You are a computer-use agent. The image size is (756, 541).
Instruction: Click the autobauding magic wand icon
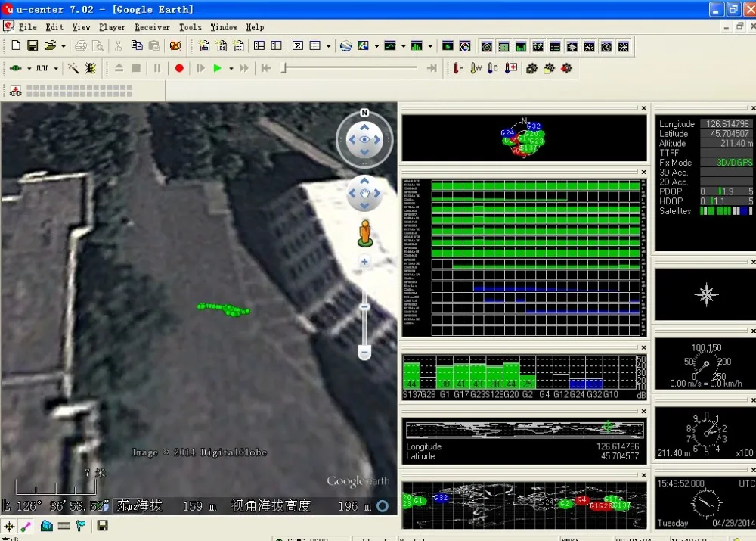pos(73,68)
